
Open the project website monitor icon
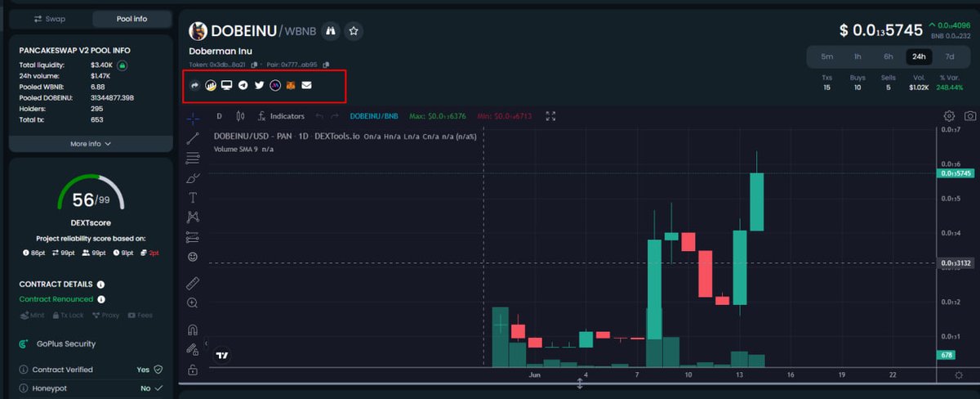pos(227,85)
